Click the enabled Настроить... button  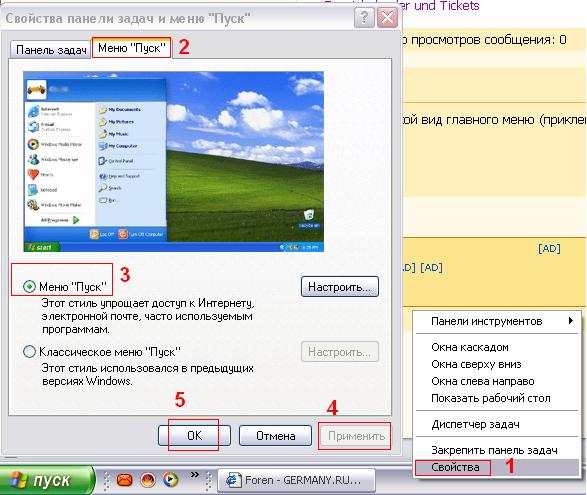(340, 287)
